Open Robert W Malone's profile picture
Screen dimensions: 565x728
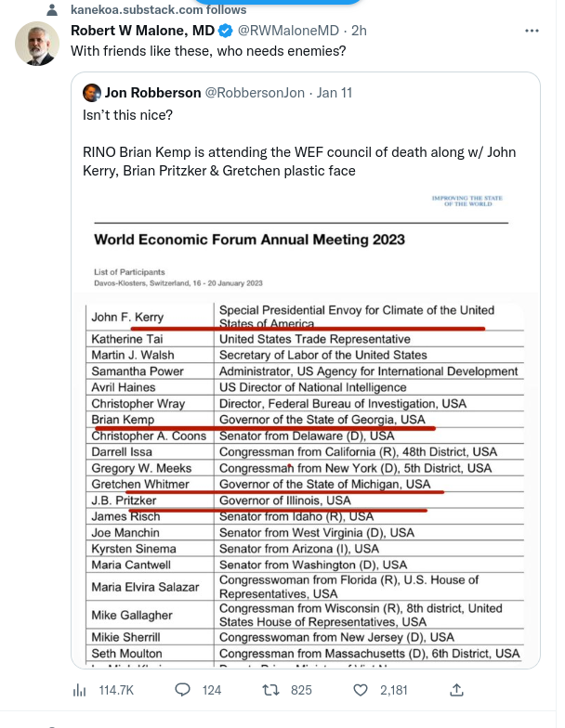pyautogui.click(x=37, y=43)
